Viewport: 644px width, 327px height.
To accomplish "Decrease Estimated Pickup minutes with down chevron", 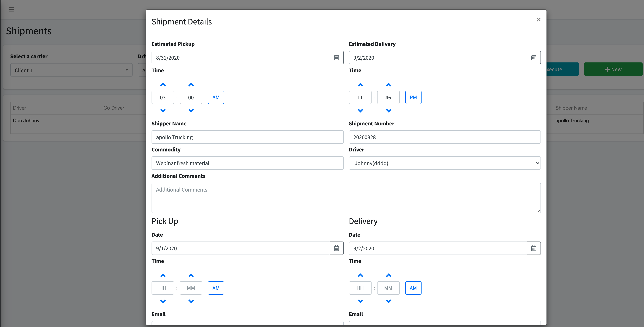I will coord(191,110).
